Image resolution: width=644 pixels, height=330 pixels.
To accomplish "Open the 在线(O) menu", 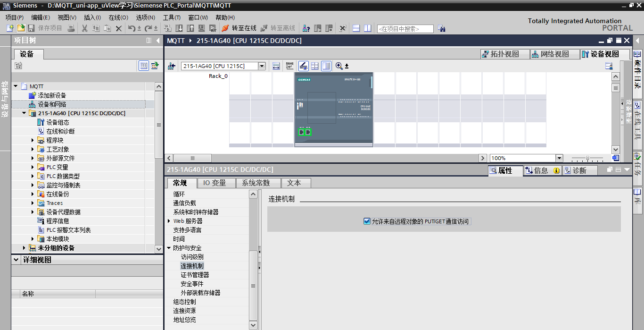I will pos(118,17).
